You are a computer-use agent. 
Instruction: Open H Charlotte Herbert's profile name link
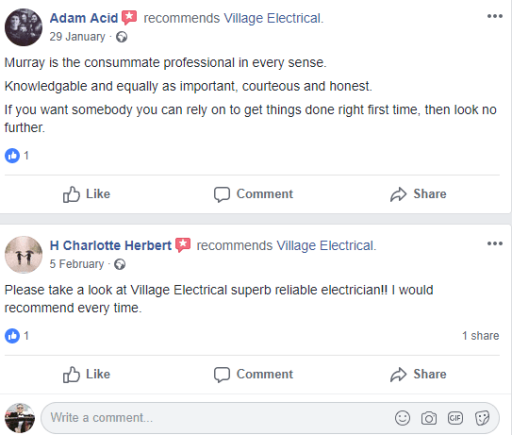[x=110, y=246]
